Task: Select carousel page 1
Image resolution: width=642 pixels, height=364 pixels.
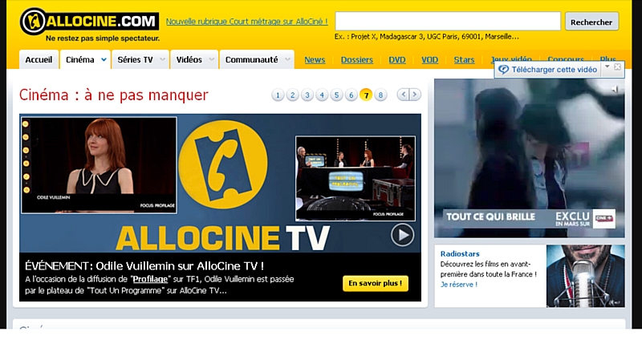Action: 278,95
